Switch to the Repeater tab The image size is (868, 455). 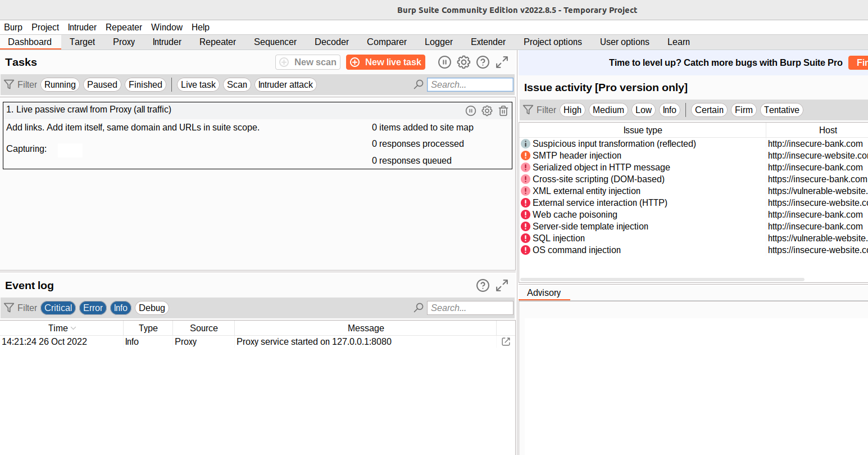(x=218, y=42)
